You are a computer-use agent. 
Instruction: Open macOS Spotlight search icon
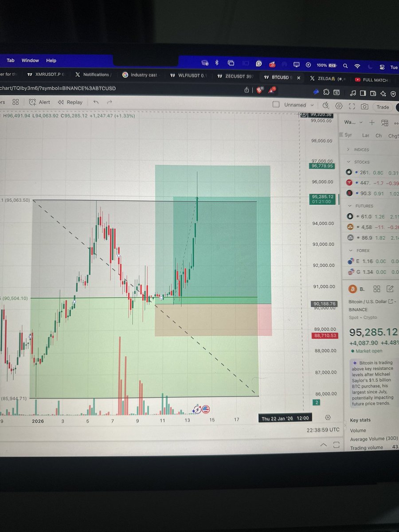coord(345,66)
